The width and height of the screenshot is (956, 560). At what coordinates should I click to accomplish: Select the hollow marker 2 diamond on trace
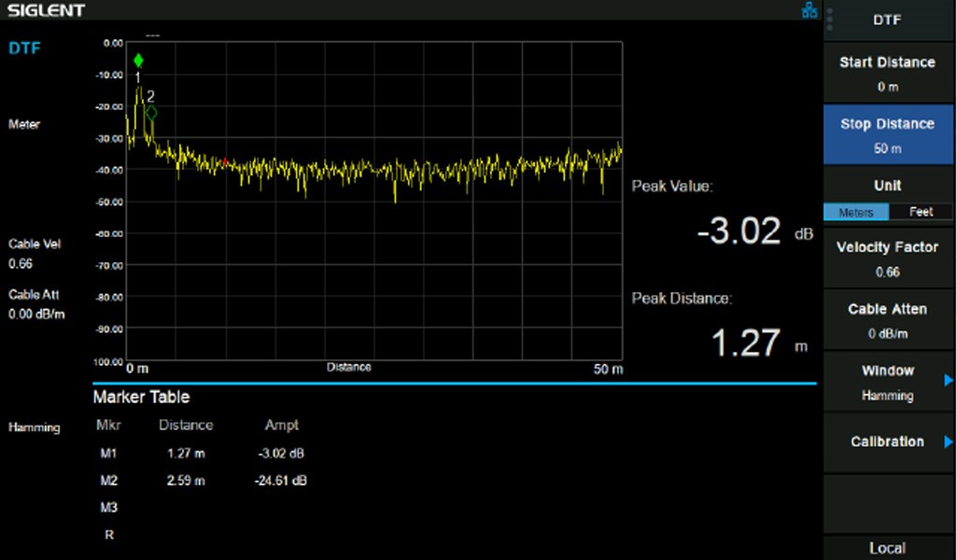click(151, 112)
